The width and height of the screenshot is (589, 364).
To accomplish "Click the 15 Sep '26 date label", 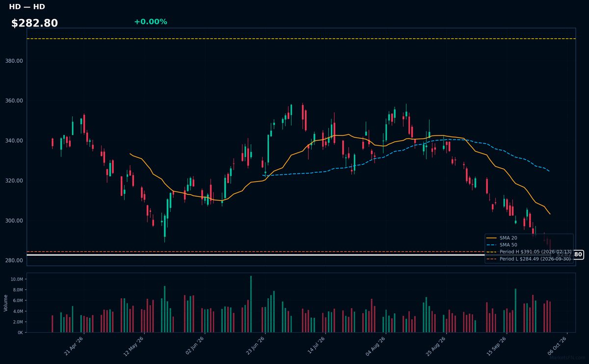I will click(497, 345).
